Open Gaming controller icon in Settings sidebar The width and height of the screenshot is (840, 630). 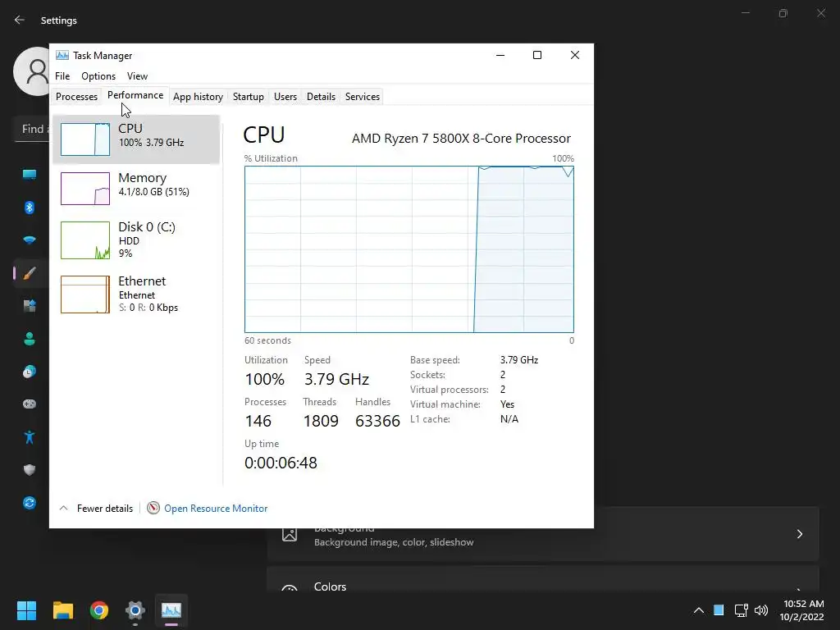30,404
